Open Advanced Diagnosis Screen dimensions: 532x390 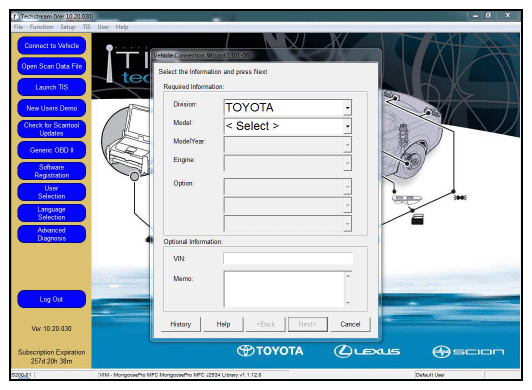52,234
